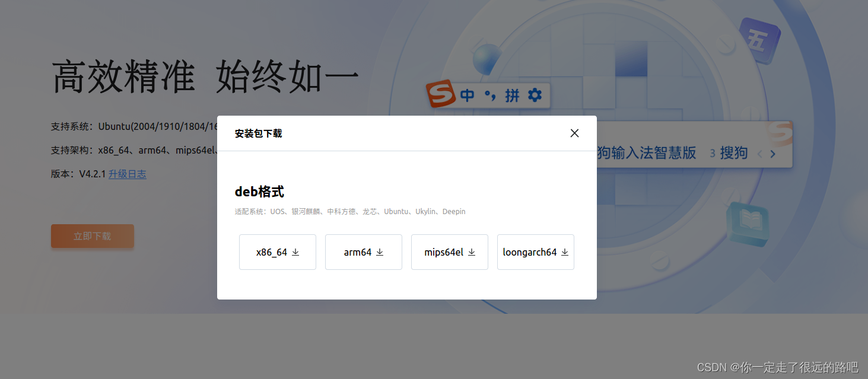Viewport: 868px width, 379px height.
Task: Click the 安装包下载 dialog title
Action: [x=258, y=133]
